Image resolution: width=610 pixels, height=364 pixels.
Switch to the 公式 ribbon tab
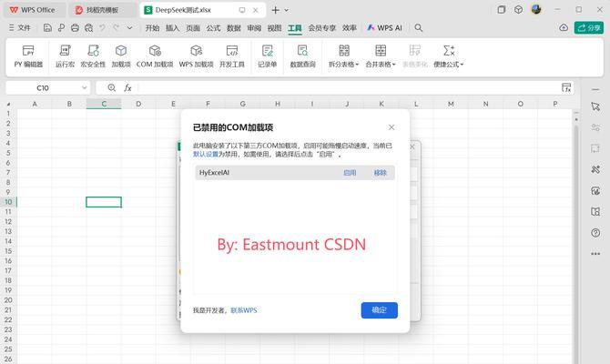click(213, 28)
